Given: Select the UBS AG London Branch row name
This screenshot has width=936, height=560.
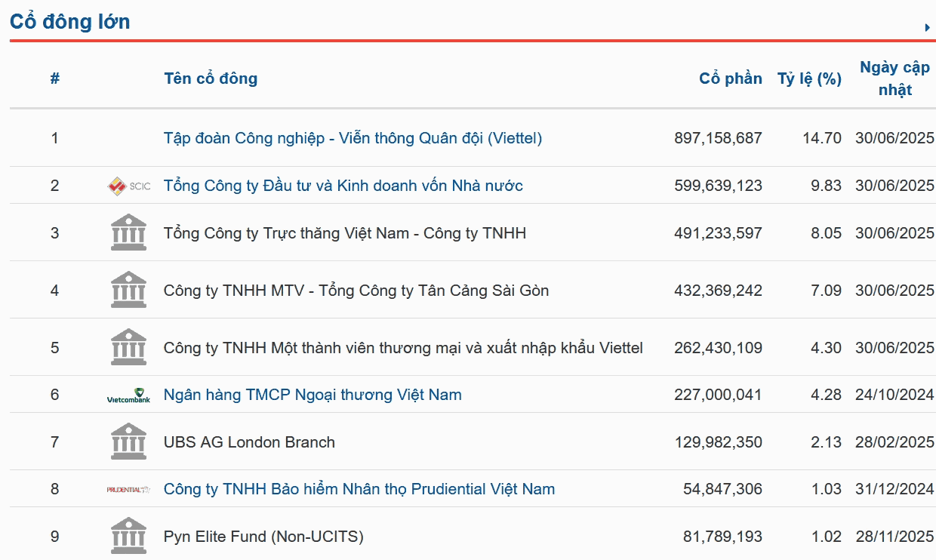Looking at the screenshot, I should (249, 442).
